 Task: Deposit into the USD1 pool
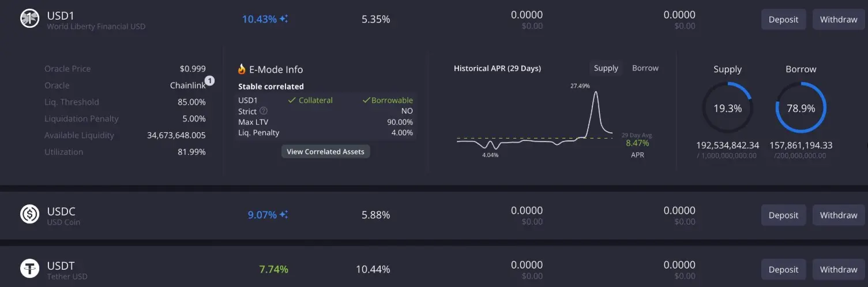(x=783, y=20)
